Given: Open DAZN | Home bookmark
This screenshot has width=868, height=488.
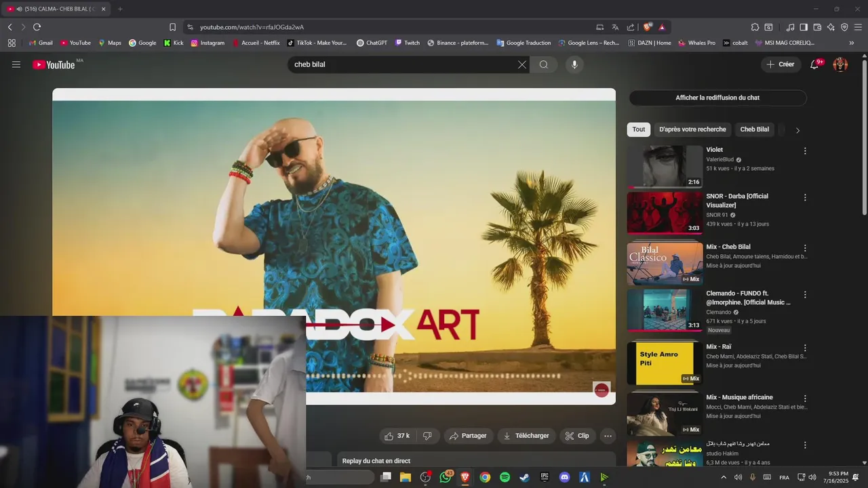Looking at the screenshot, I should coord(649,43).
